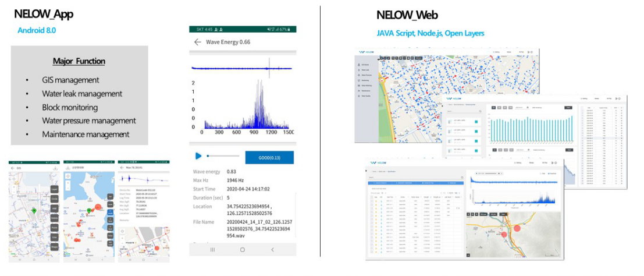Tap the Android back navigation chevron
644x276 pixels.
click(x=273, y=249)
